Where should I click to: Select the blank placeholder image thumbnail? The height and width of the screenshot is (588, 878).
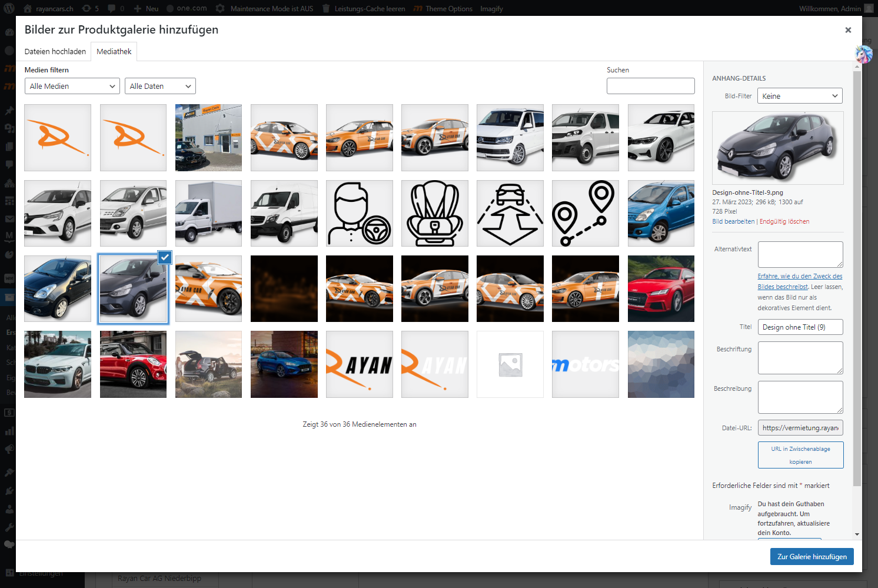tap(510, 364)
